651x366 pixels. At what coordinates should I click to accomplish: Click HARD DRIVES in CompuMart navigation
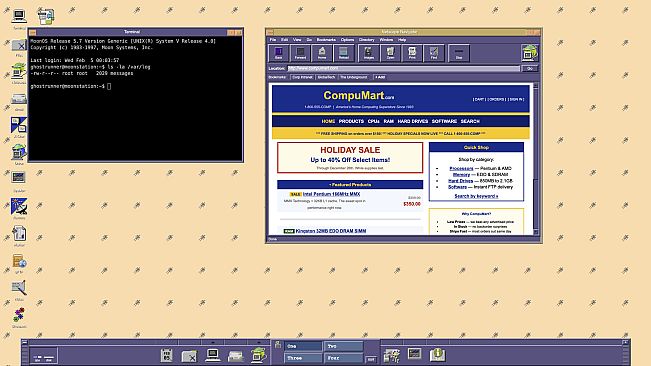pyautogui.click(x=413, y=121)
